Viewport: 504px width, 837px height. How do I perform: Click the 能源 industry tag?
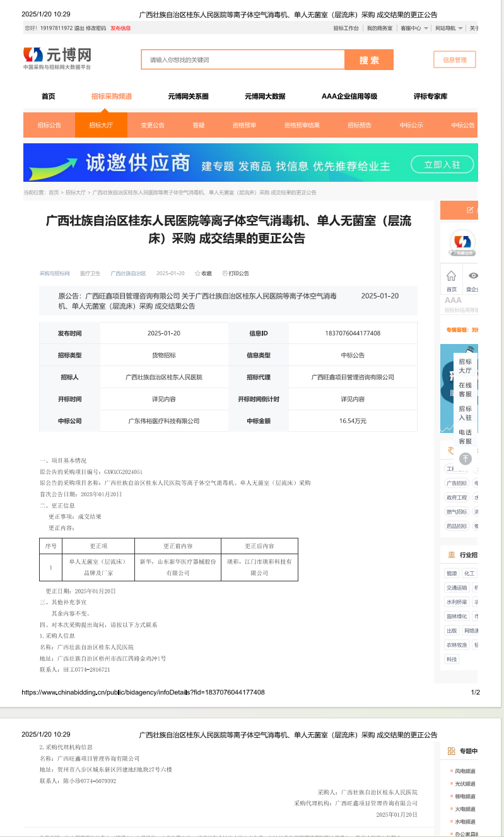coord(452,573)
